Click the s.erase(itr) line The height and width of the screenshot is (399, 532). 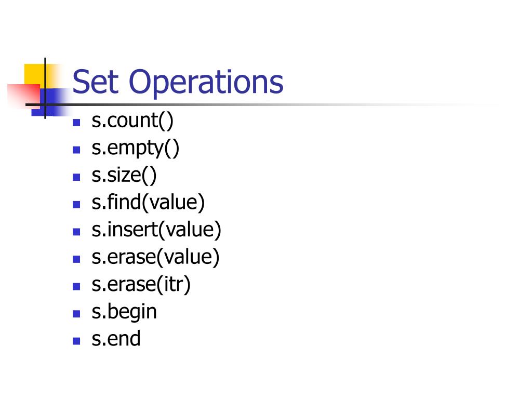tap(141, 285)
